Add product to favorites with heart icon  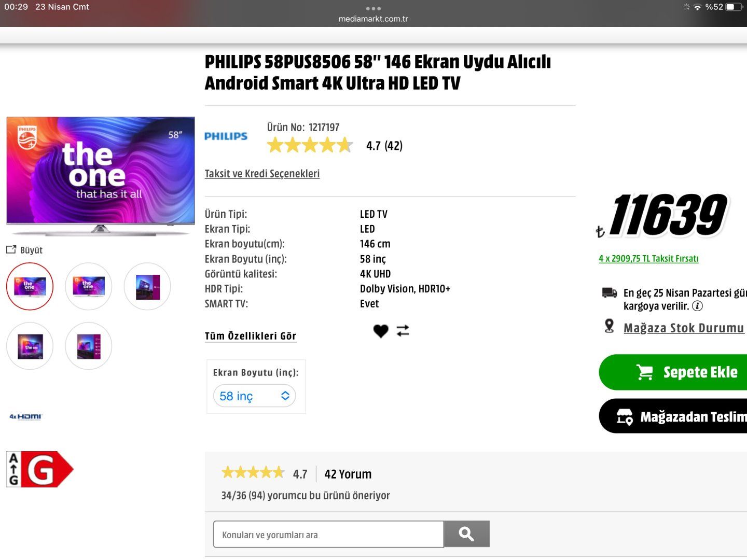[381, 331]
